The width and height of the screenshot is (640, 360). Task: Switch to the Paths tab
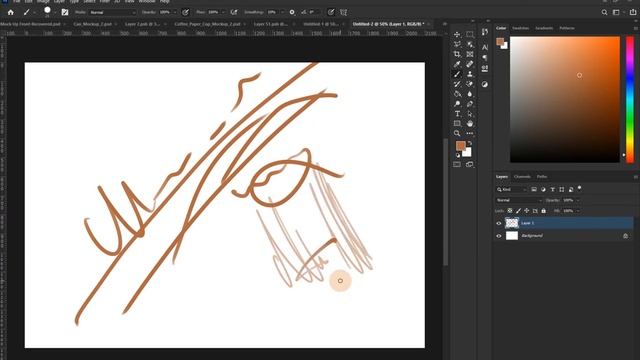pos(542,177)
